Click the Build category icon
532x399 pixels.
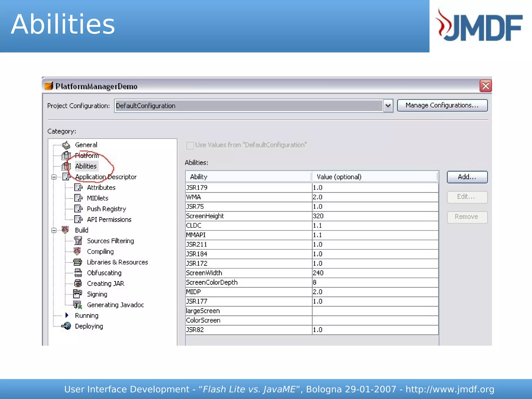pos(65,230)
